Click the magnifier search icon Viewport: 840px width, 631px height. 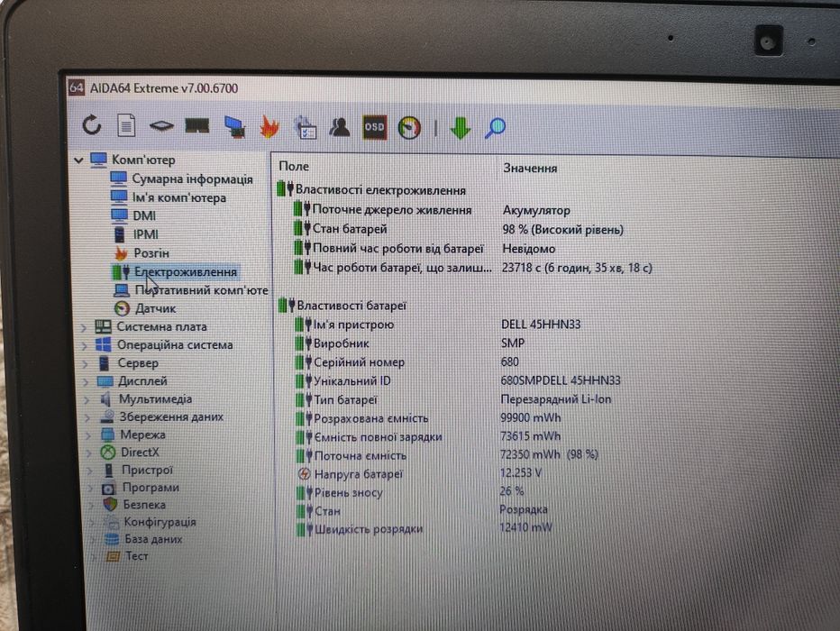(495, 129)
